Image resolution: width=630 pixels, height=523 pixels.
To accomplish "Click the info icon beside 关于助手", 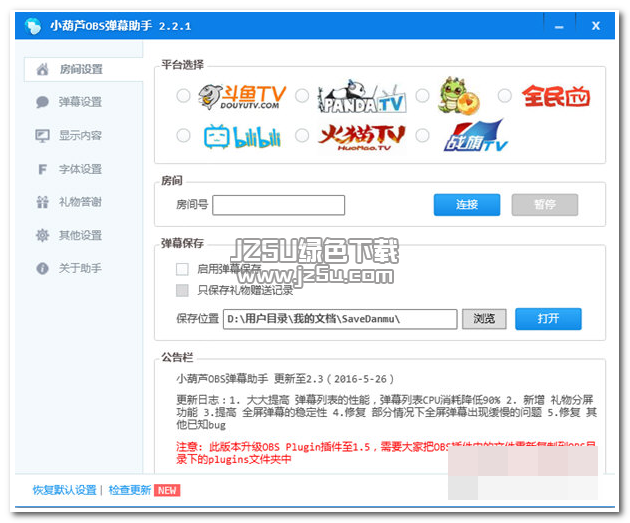I will pos(42,268).
